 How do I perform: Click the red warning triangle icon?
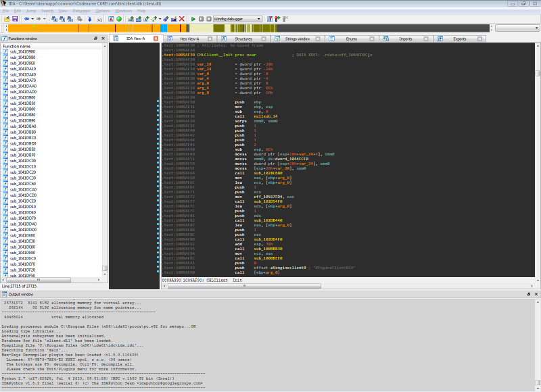[x=111, y=19]
